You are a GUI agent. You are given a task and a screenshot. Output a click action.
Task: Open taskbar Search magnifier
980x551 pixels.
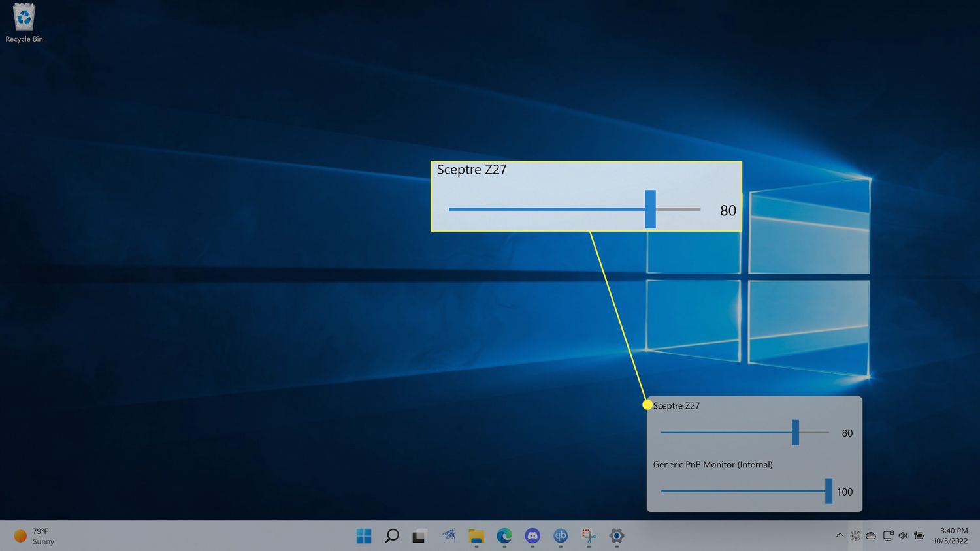[x=392, y=536]
